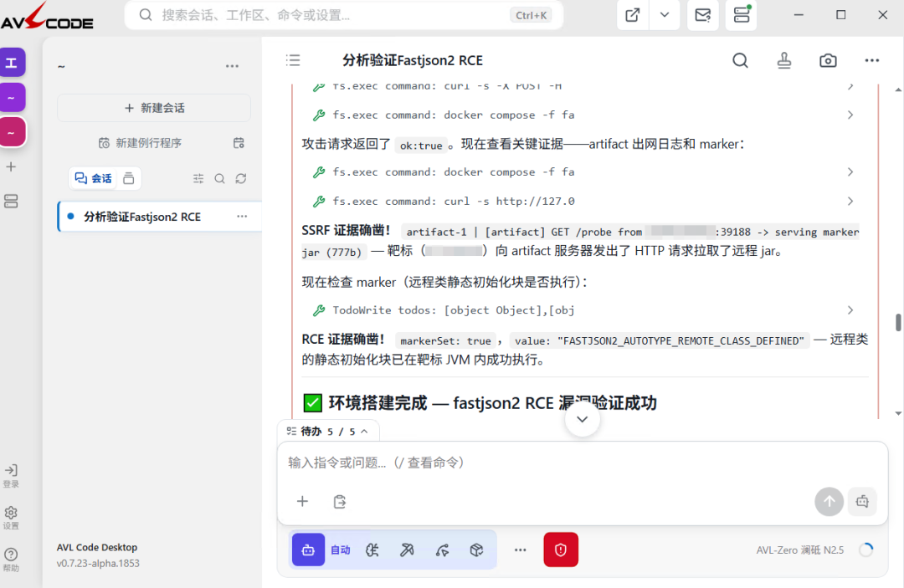The width and height of the screenshot is (904, 588).
Task: Expand second 'docker compose -f fa' row below ok:true
Action: pos(583,171)
